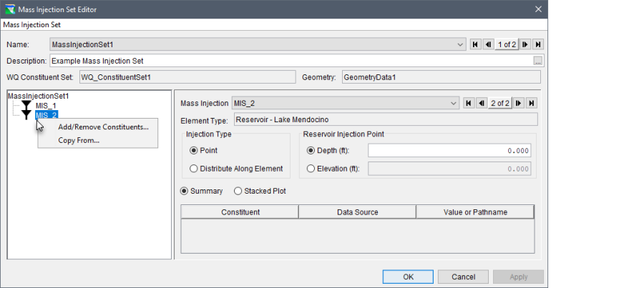Open the Name dropdown MassInjectionSet1
644x288 pixels.
[x=258, y=44]
